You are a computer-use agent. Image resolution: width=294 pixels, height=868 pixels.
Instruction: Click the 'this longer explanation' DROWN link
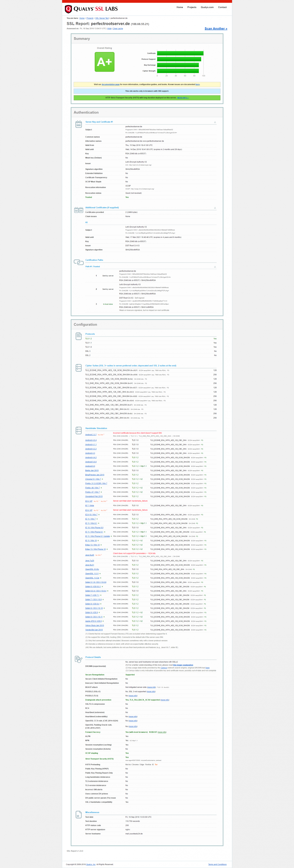coord(183,665)
